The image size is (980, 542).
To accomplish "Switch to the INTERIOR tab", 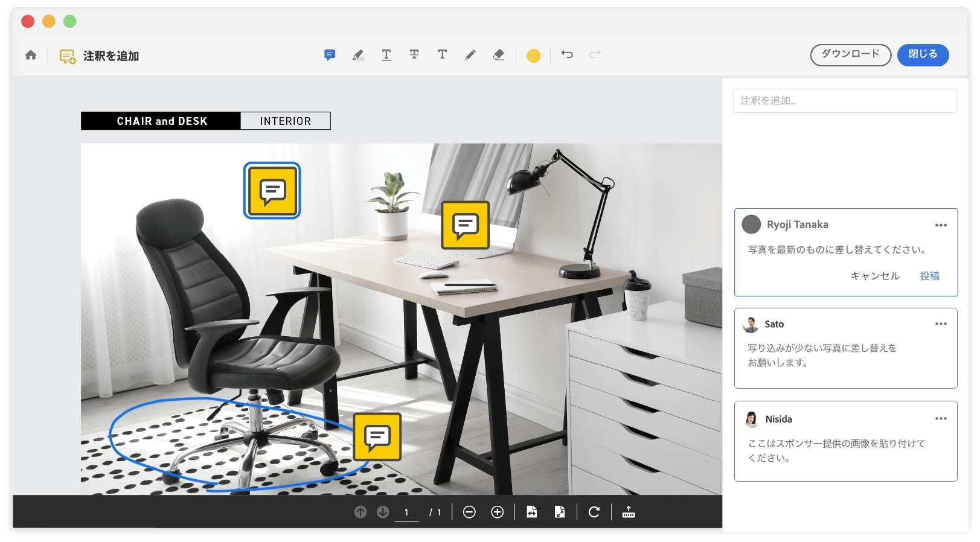I will [x=286, y=121].
